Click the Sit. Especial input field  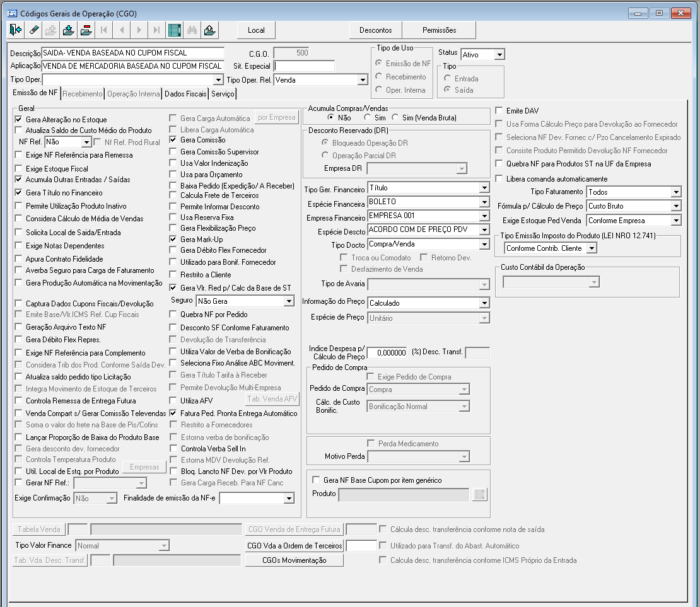(x=304, y=66)
